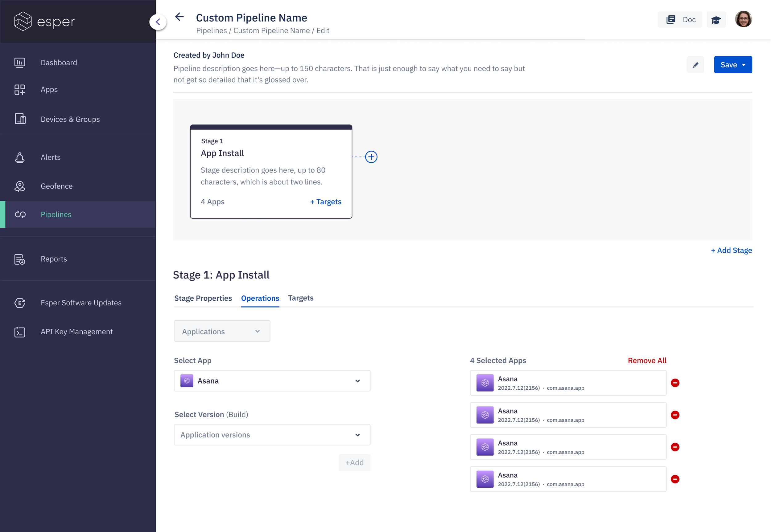Click the back arrow beside pipeline name
771x532 pixels.
[179, 17]
